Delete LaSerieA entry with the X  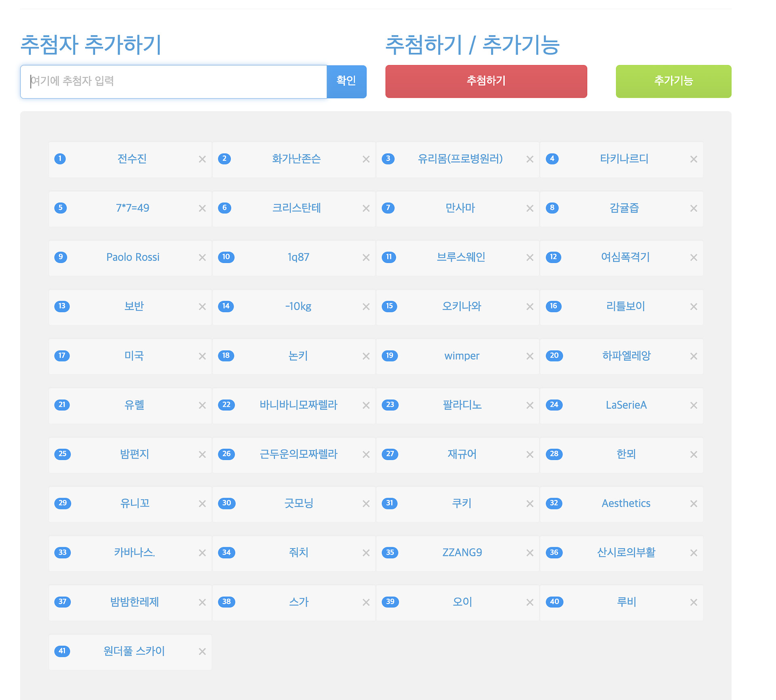click(x=694, y=406)
